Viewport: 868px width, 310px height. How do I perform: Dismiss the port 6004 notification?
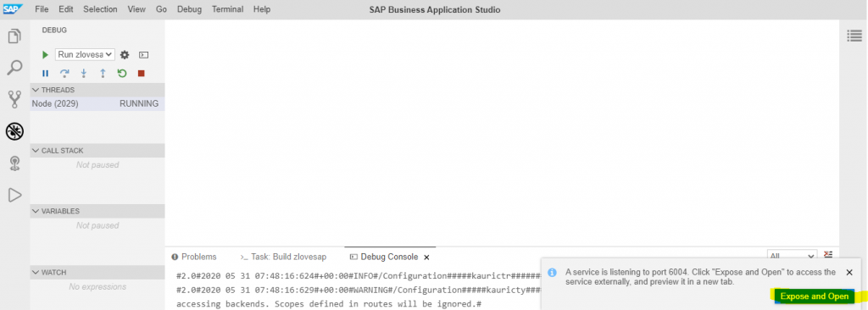pos(849,273)
